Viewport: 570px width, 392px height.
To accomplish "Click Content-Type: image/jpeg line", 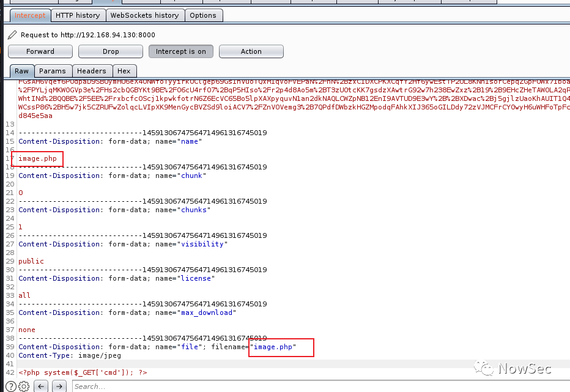I will tap(70, 355).
